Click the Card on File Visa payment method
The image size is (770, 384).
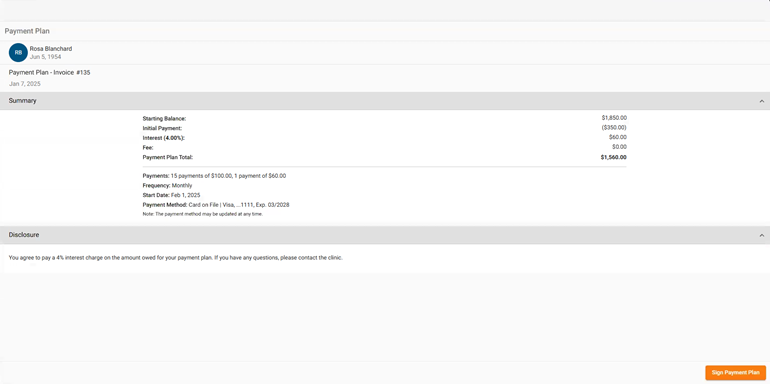pos(216,205)
